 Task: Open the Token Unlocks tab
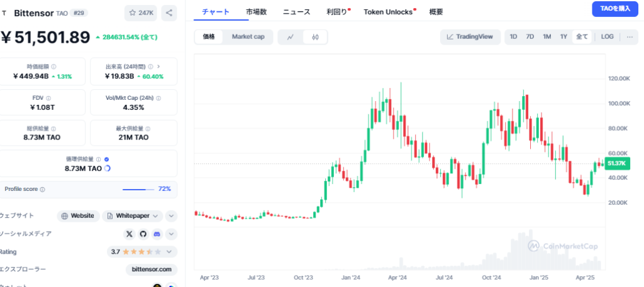coord(389,12)
